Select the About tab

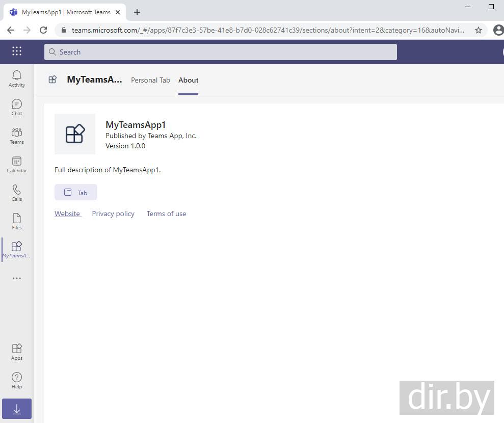(x=188, y=80)
